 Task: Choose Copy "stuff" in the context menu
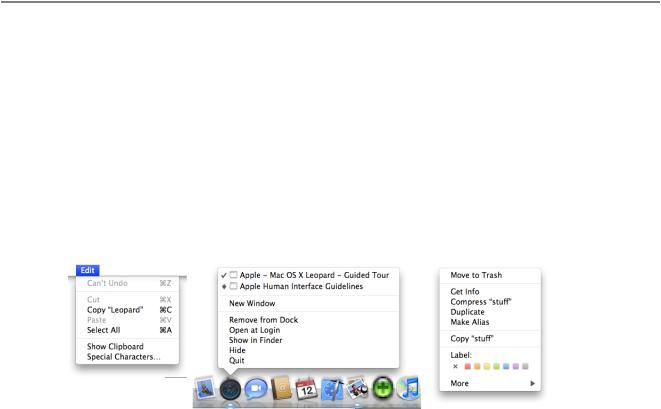pyautogui.click(x=490, y=339)
